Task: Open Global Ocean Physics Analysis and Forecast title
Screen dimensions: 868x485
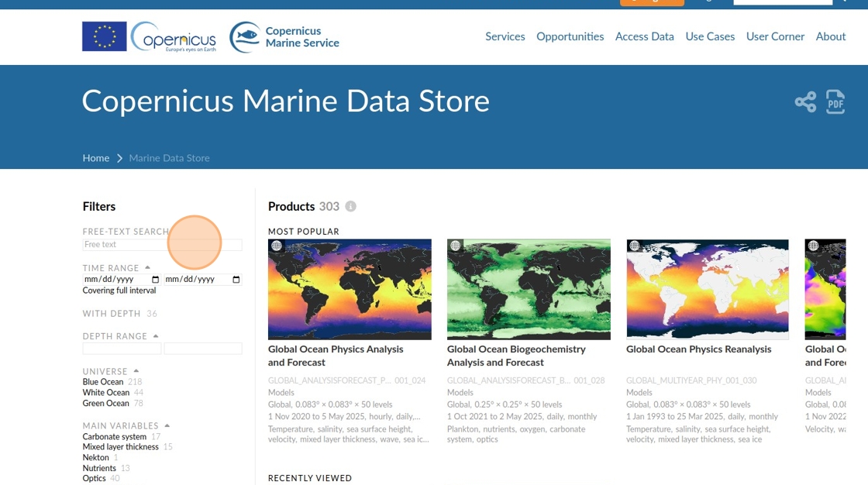Action: [x=336, y=356]
